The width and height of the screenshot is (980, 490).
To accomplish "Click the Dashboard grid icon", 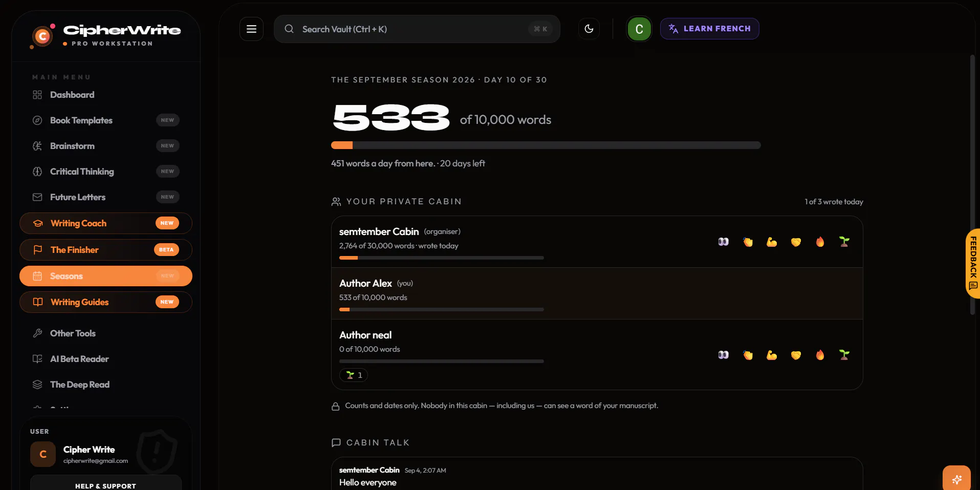I will click(37, 95).
